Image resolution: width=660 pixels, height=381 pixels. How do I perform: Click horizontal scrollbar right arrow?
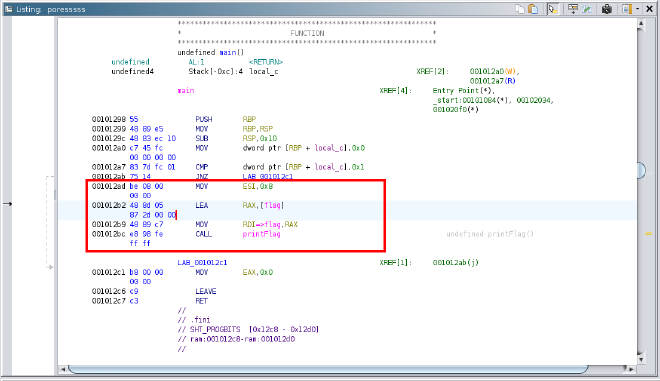pos(631,369)
